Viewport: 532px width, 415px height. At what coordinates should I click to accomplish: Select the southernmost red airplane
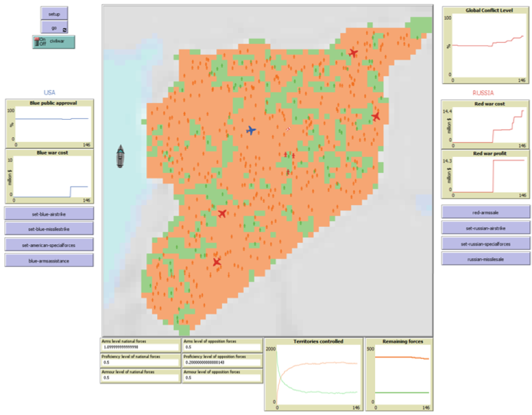tap(216, 262)
